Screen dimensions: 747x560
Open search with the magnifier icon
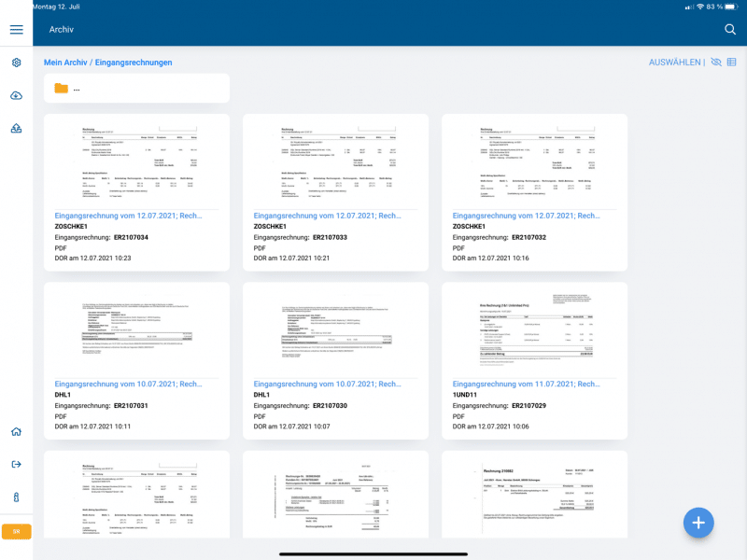730,30
